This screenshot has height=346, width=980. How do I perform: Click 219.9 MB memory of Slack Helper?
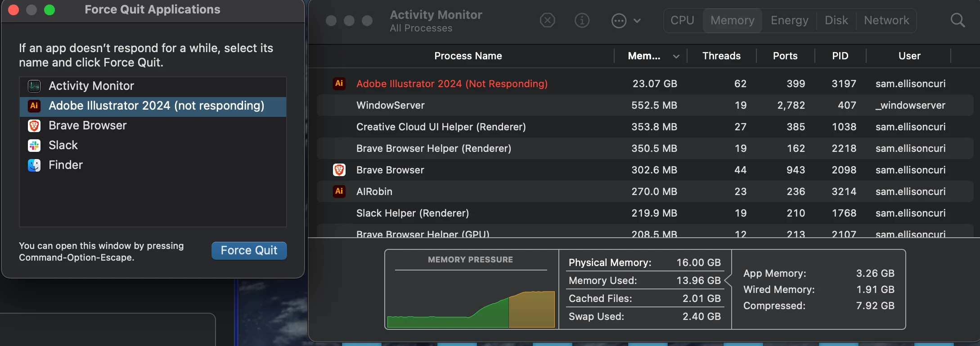pyautogui.click(x=654, y=213)
